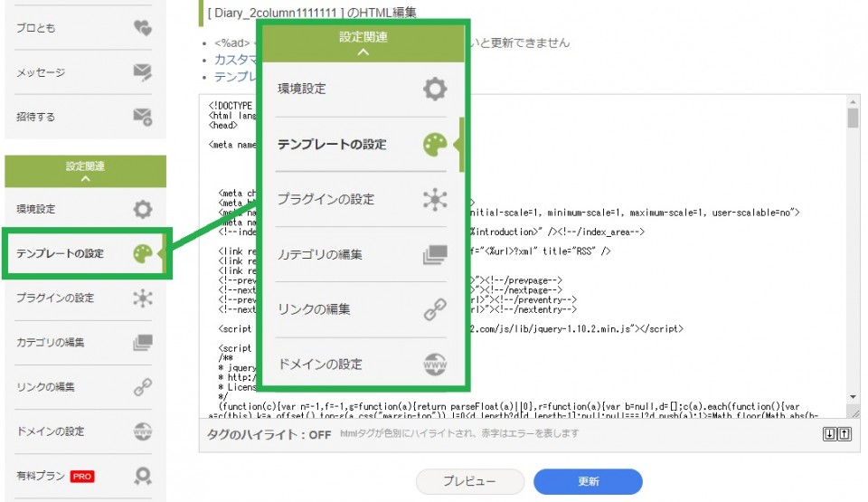This screenshot has height=502, width=868.
Task: Click the textarea resize grip corner
Action: click(855, 413)
